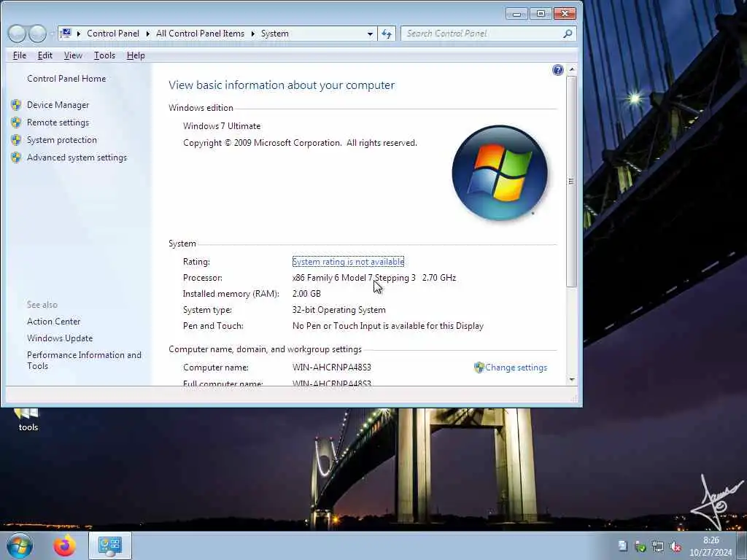Viewport: 747px width, 560px height.
Task: Open Performance Information and Tools
Action: [x=85, y=360]
